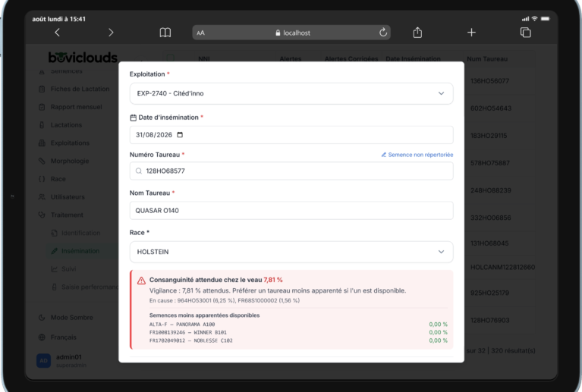The image size is (582, 392).
Task: Click table cell 925HO25179
Action: pos(489,293)
